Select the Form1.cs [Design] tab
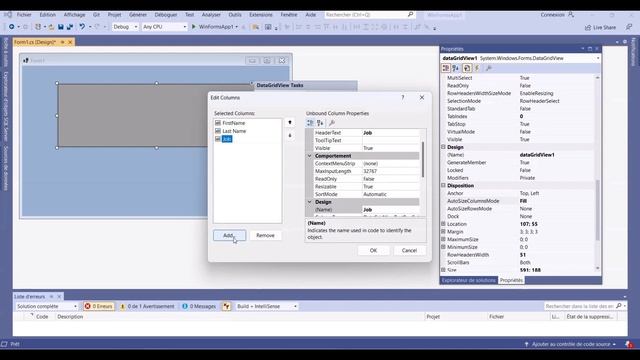The width and height of the screenshot is (640, 360). [x=35, y=42]
